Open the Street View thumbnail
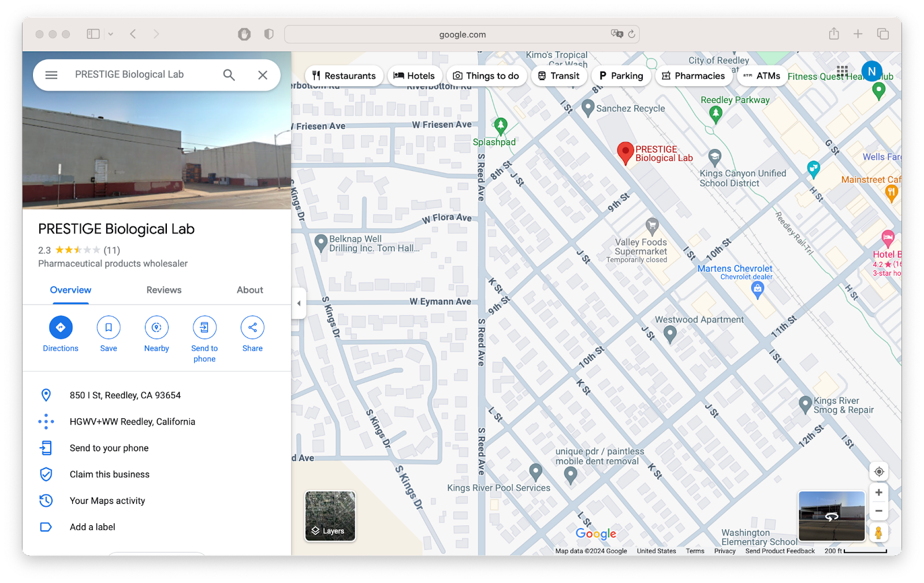Image resolution: width=924 pixels, height=583 pixels. point(832,516)
